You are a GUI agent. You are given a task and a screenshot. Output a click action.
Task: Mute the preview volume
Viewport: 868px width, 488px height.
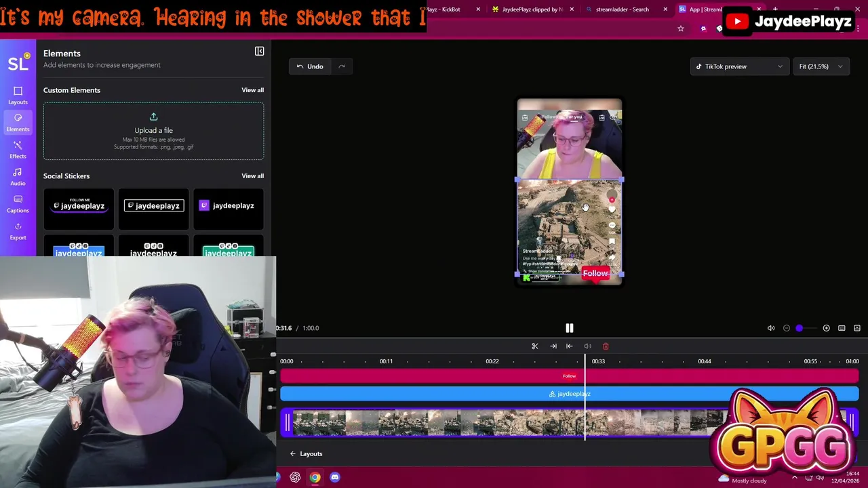point(771,328)
